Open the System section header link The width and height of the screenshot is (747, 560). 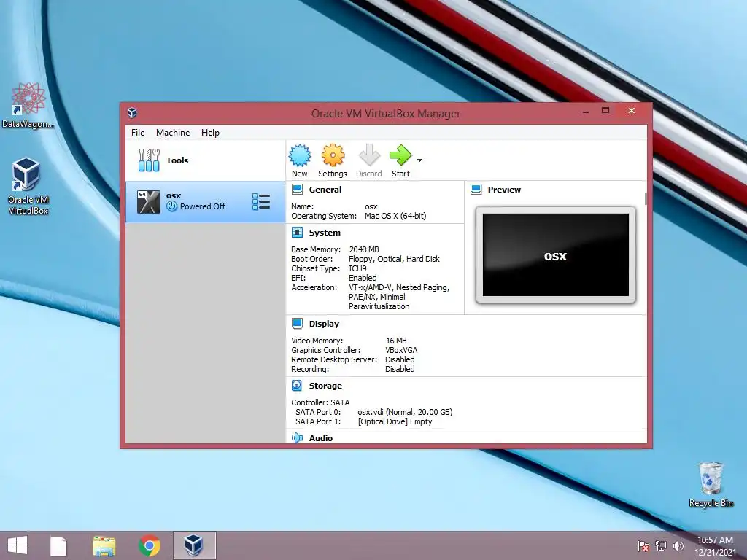(325, 233)
